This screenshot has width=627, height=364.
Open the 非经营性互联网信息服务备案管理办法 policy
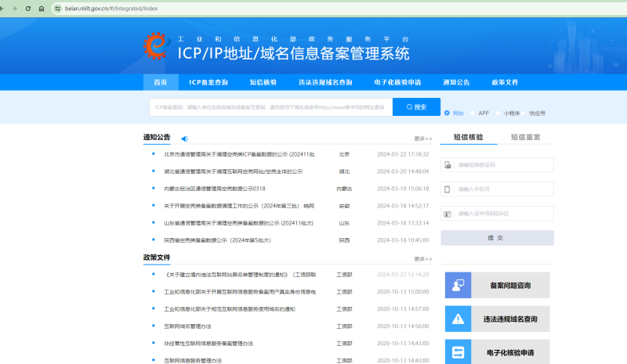pyautogui.click(x=208, y=343)
